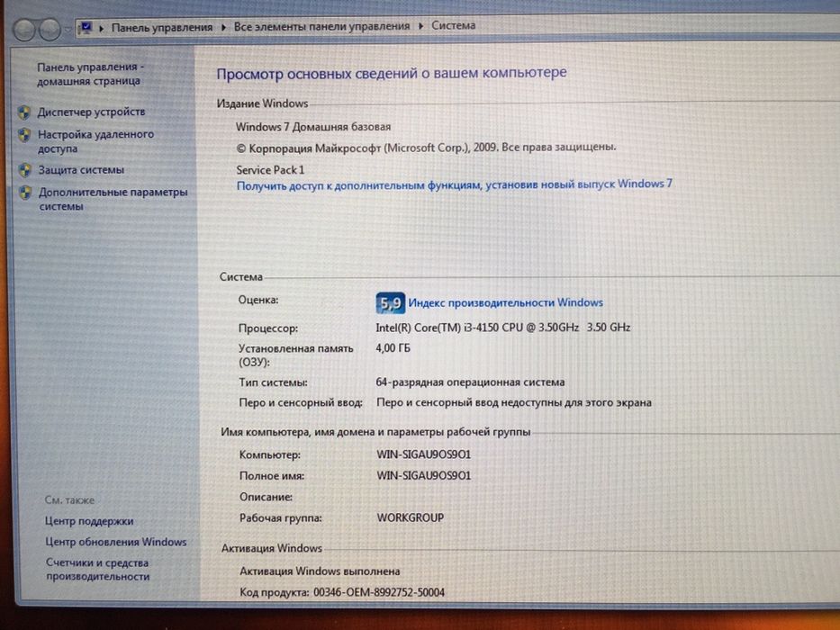Open Индекс производительности Windows link
Screen dimensions: 840x630
pyautogui.click(x=506, y=302)
